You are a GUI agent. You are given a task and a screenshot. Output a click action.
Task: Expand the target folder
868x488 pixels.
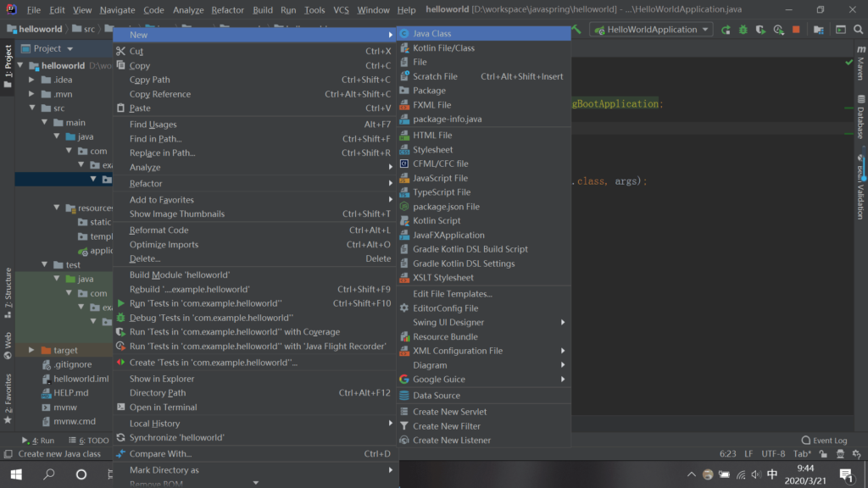[32, 350]
